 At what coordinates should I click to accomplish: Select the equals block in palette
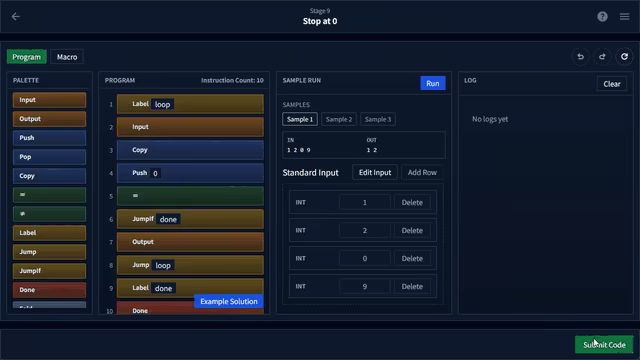click(49, 195)
